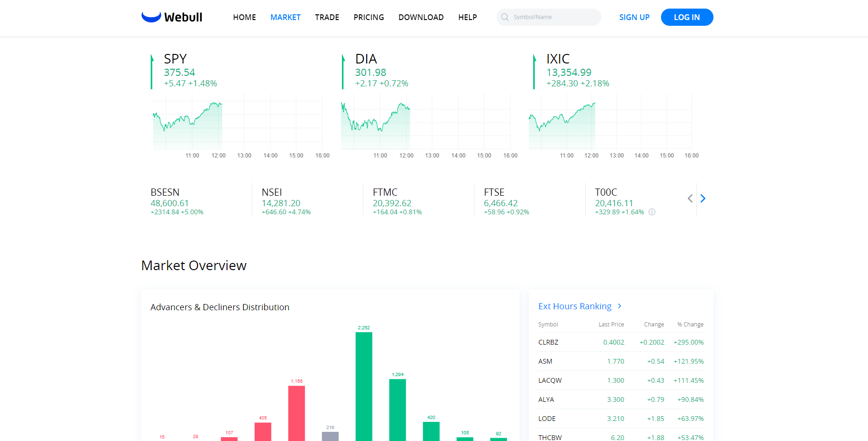This screenshot has height=441, width=868.
Task: Show previous indices with left chevron
Action: 690,199
